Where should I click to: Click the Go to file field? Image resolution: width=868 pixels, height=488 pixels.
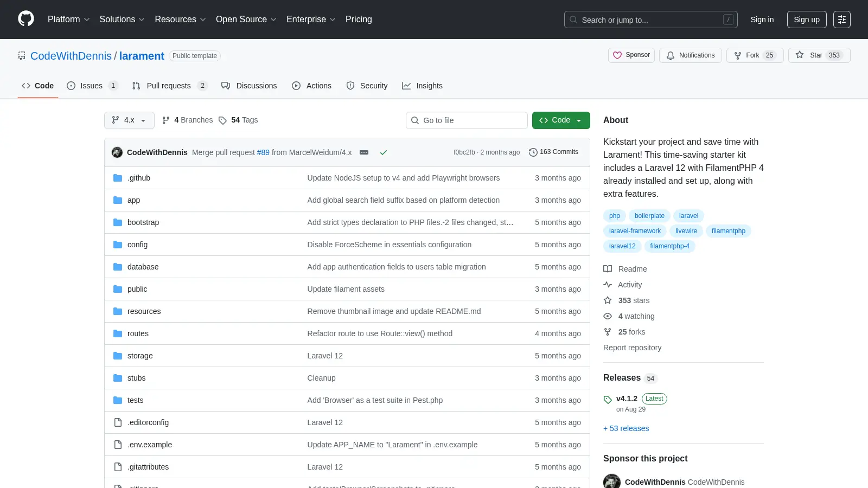tap(467, 120)
